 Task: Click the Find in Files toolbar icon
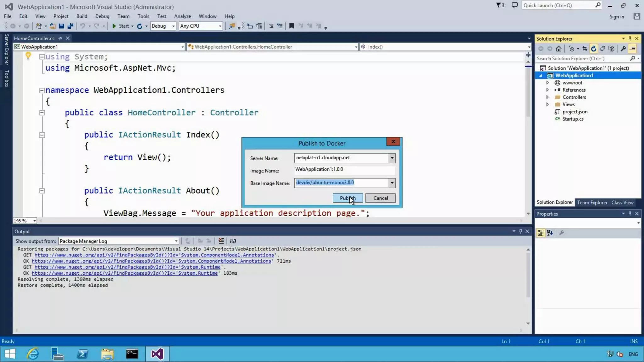click(232, 26)
